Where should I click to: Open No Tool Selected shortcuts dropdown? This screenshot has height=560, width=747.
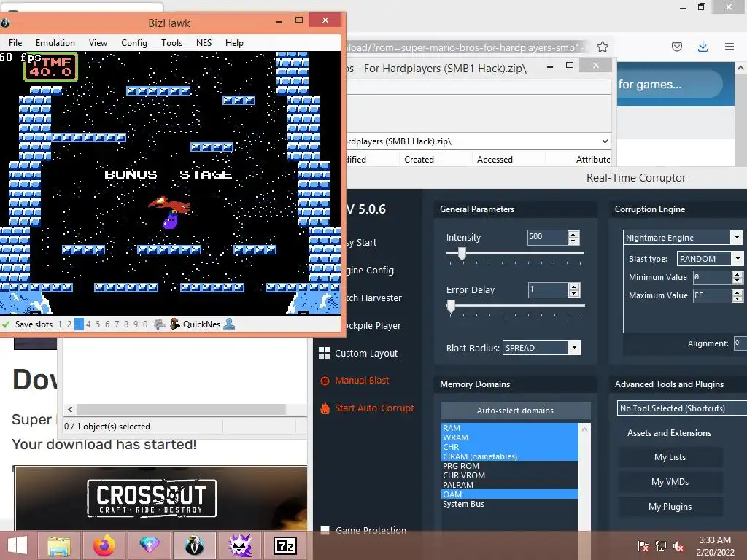(682, 408)
